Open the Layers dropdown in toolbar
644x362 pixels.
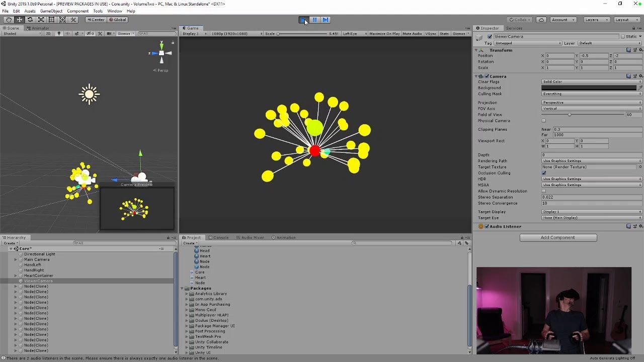click(597, 20)
